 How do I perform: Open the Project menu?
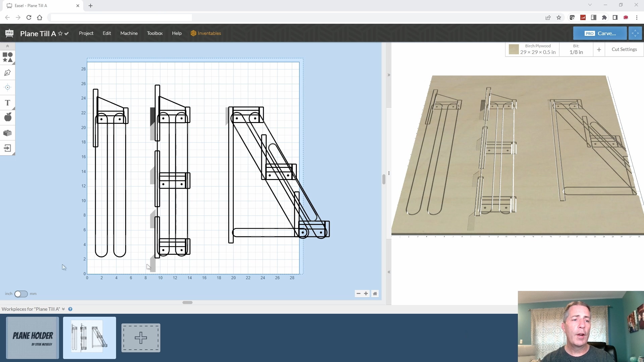(x=86, y=33)
